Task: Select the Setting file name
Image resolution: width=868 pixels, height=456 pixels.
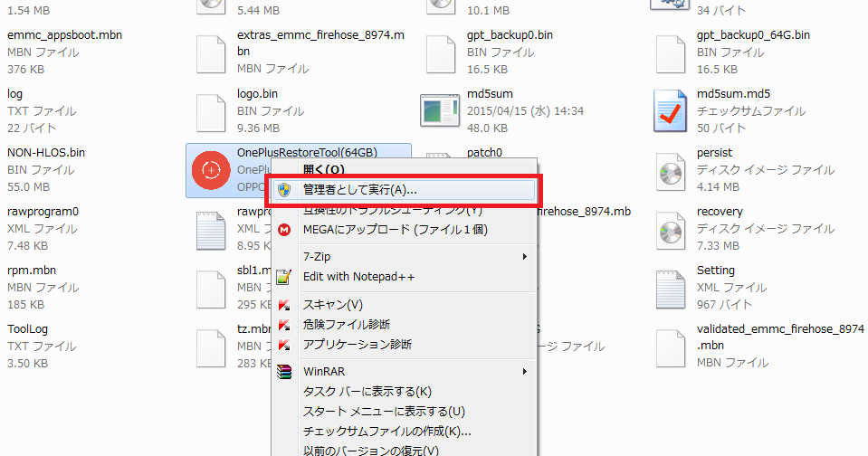Action: (716, 270)
